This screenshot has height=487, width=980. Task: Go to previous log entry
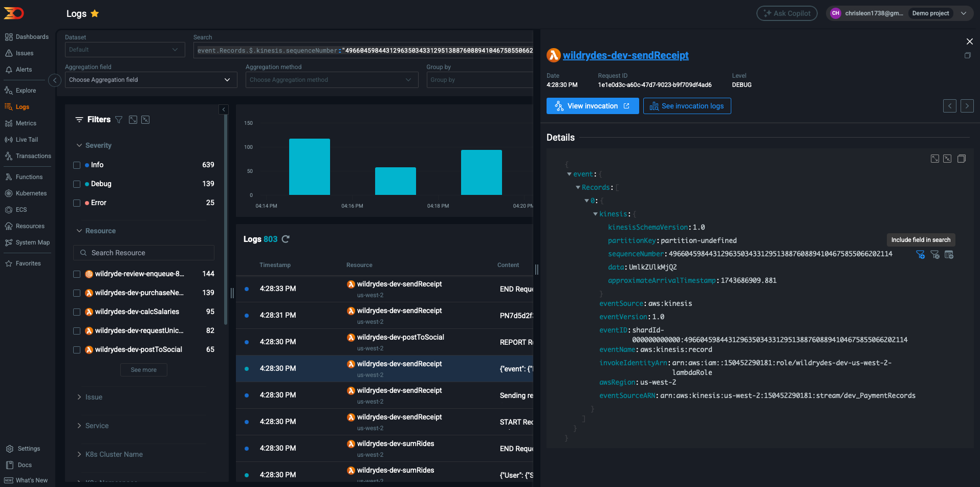[x=950, y=106]
